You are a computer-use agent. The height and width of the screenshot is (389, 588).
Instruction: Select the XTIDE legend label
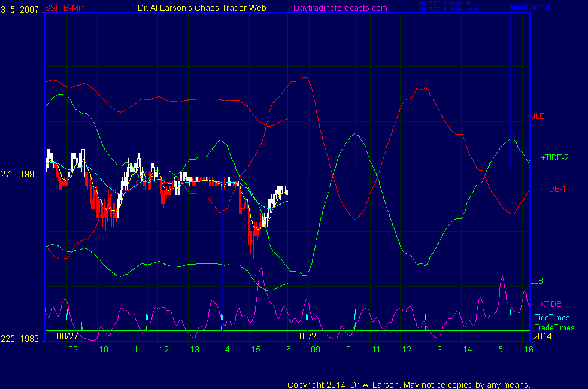(x=550, y=304)
